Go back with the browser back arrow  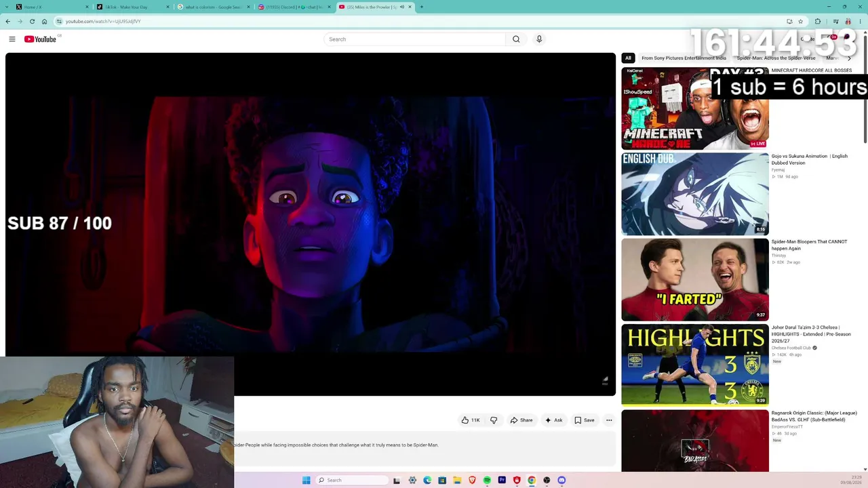point(8,21)
